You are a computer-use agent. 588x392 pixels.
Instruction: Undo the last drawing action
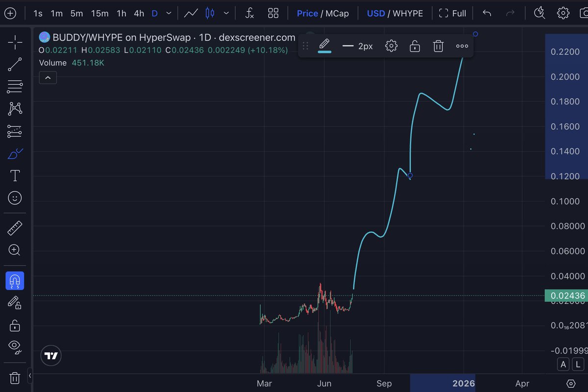click(x=487, y=13)
